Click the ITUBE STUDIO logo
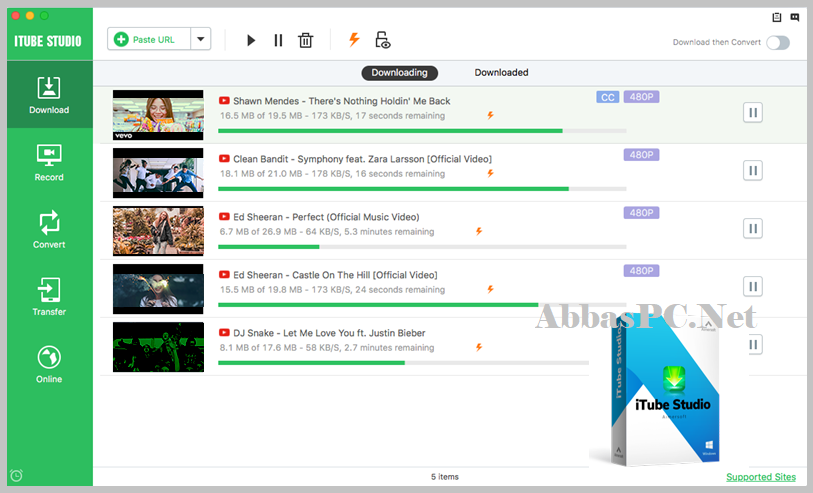This screenshot has height=493, width=813. pyautogui.click(x=48, y=41)
